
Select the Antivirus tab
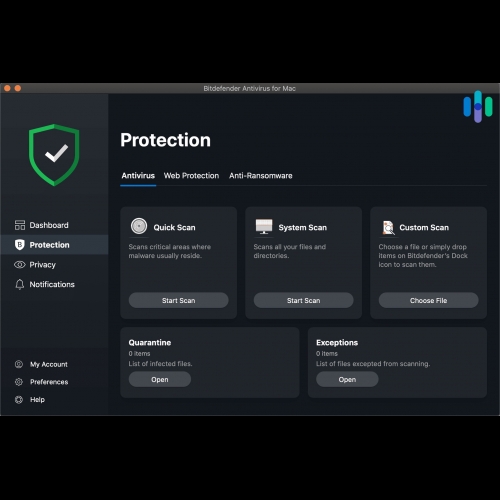(138, 176)
